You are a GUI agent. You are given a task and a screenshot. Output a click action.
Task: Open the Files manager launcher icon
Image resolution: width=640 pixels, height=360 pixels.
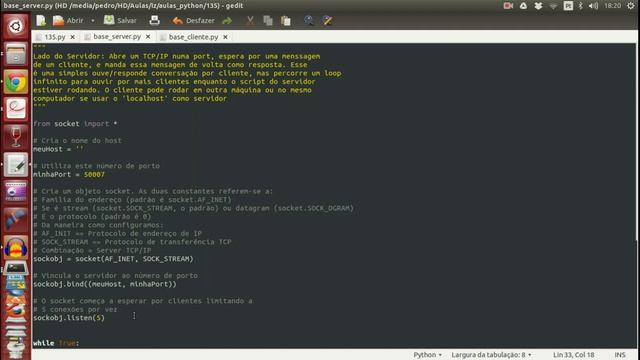point(16,54)
